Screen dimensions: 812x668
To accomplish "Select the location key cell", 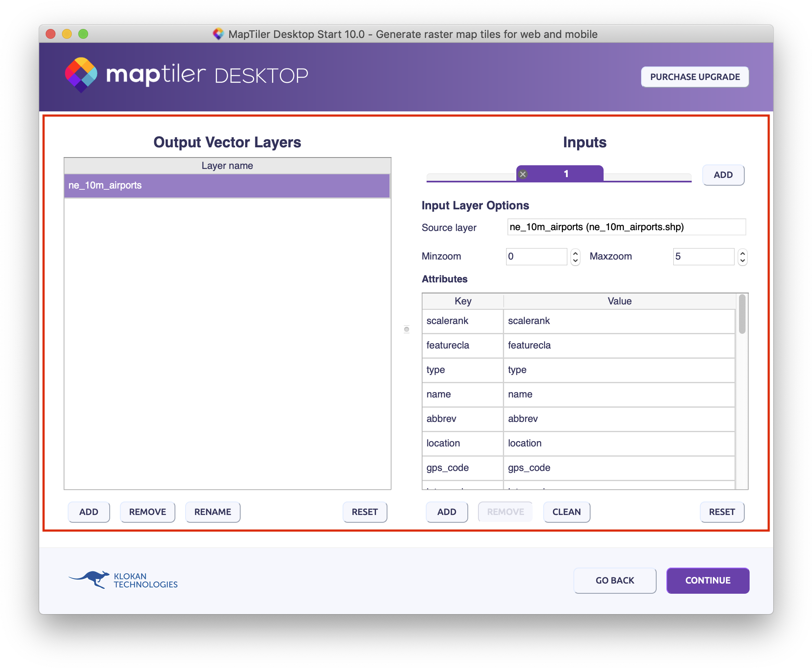I will coord(463,444).
